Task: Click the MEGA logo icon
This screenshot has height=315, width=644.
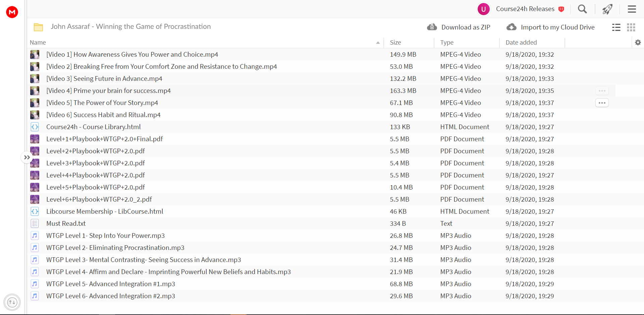Action: pyautogui.click(x=12, y=12)
